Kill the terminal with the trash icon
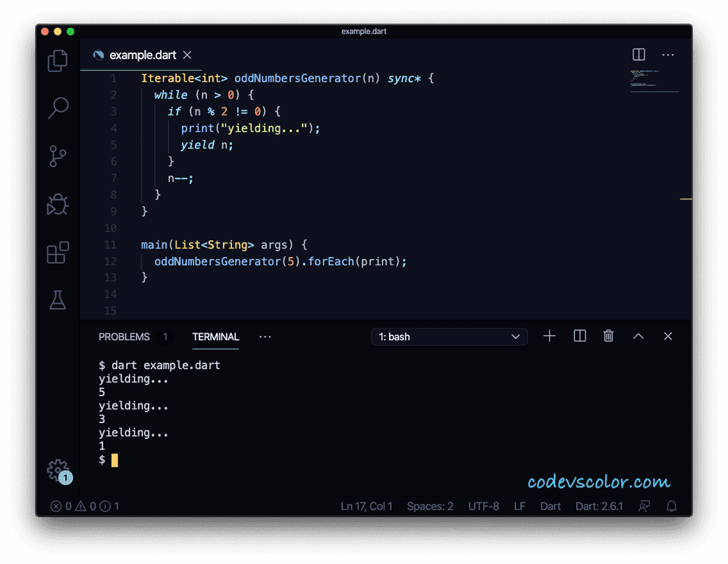This screenshot has width=728, height=564. coord(607,336)
